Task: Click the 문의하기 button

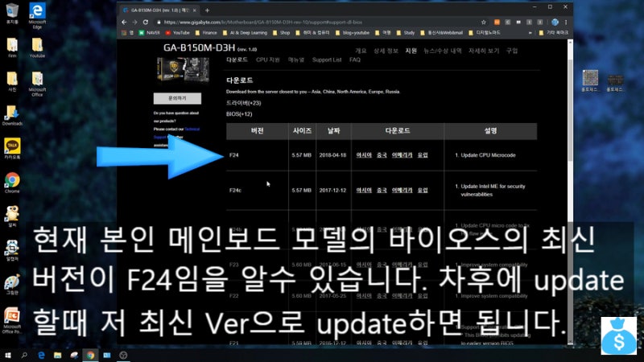Action: tap(177, 98)
